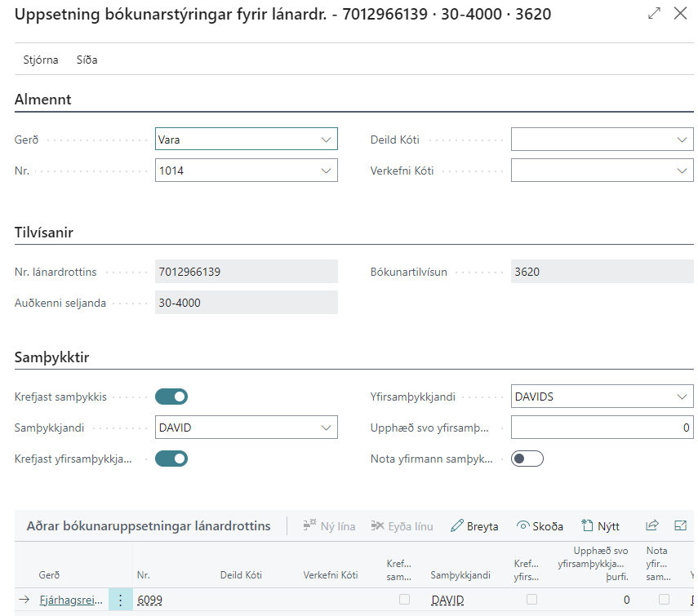Check the Nota yfir... box in 6099 row
Image resolution: width=698 pixels, height=616 pixels.
point(664,600)
